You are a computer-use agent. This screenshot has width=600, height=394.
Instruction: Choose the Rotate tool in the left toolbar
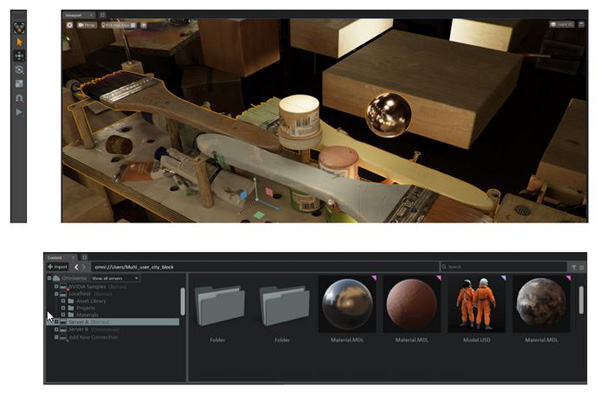(x=19, y=70)
